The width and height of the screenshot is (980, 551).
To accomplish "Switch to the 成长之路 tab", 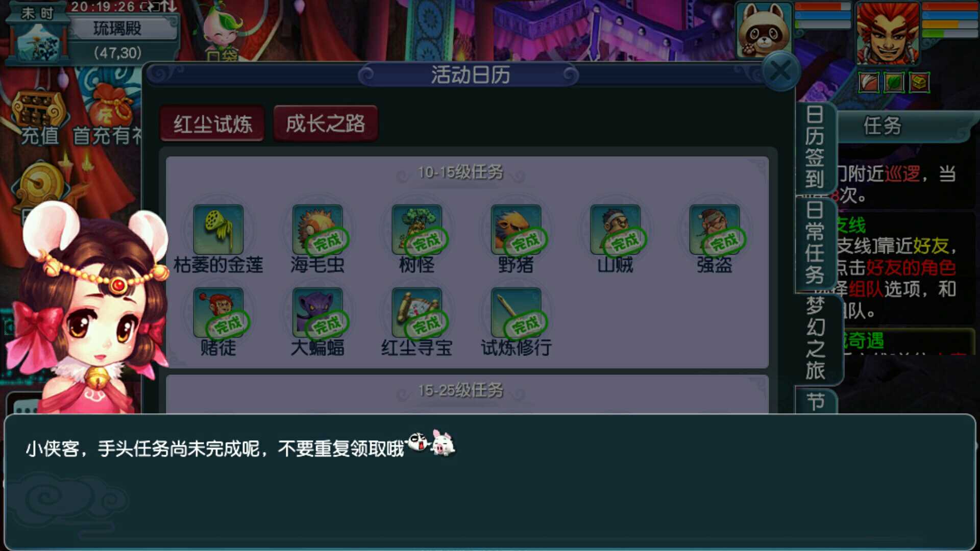I will pos(326,123).
